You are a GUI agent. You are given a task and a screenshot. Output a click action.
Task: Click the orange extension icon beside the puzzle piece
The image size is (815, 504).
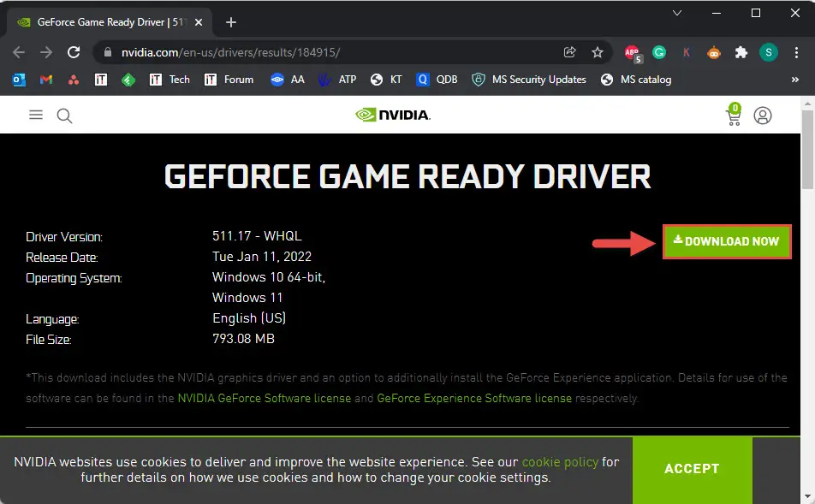pos(714,52)
